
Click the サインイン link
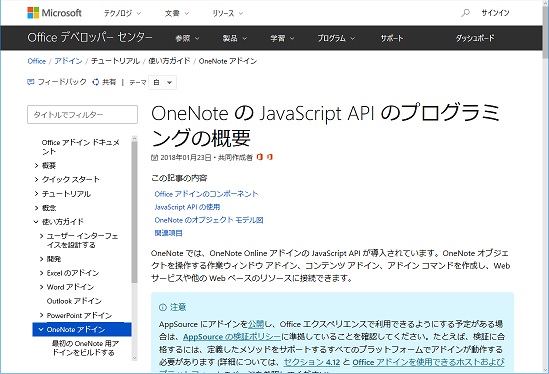click(495, 13)
